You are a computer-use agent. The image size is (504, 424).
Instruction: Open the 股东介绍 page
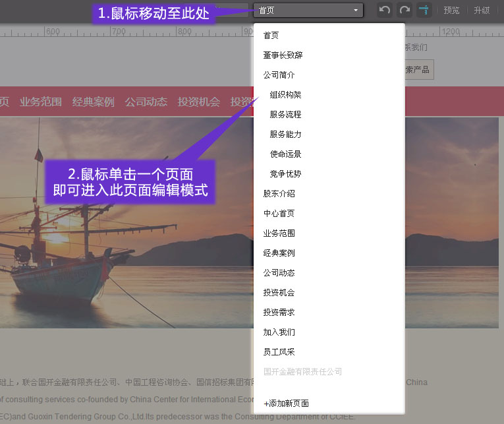click(x=279, y=194)
